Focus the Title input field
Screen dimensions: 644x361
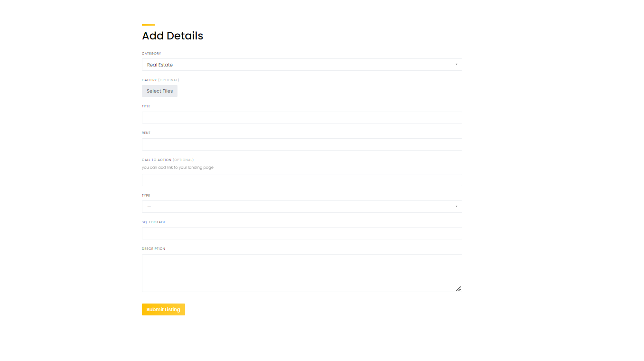pos(302,118)
